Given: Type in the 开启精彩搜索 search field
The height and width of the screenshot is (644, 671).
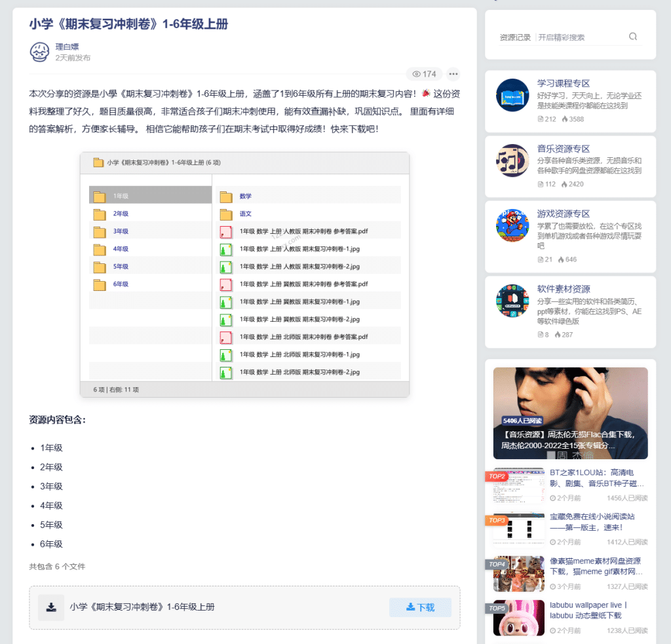Looking at the screenshot, I should [580, 37].
